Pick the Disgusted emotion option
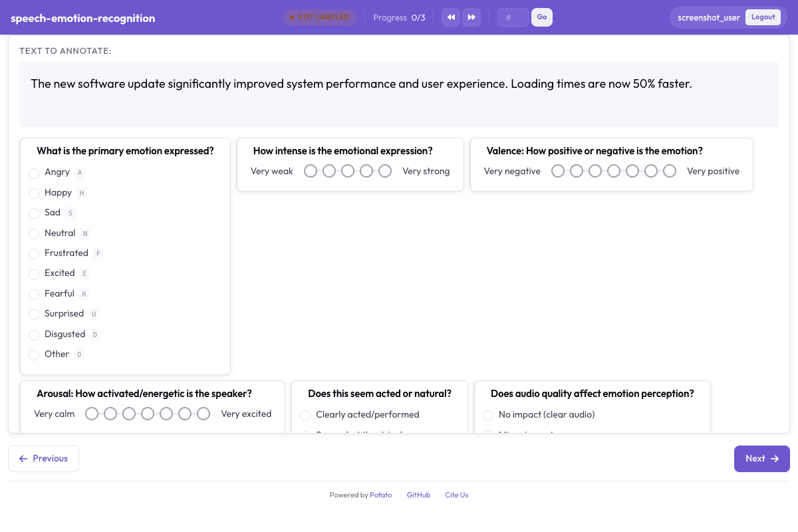This screenshot has width=798, height=532. [34, 334]
